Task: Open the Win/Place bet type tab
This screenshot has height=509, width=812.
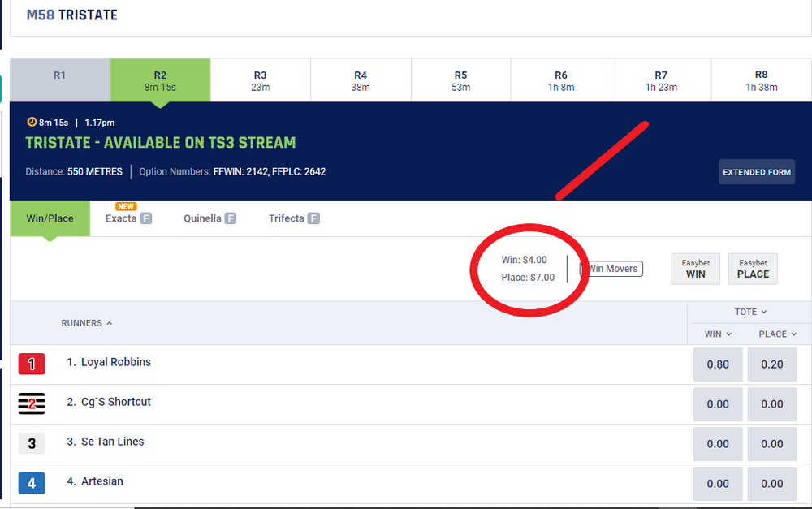Action: click(50, 218)
